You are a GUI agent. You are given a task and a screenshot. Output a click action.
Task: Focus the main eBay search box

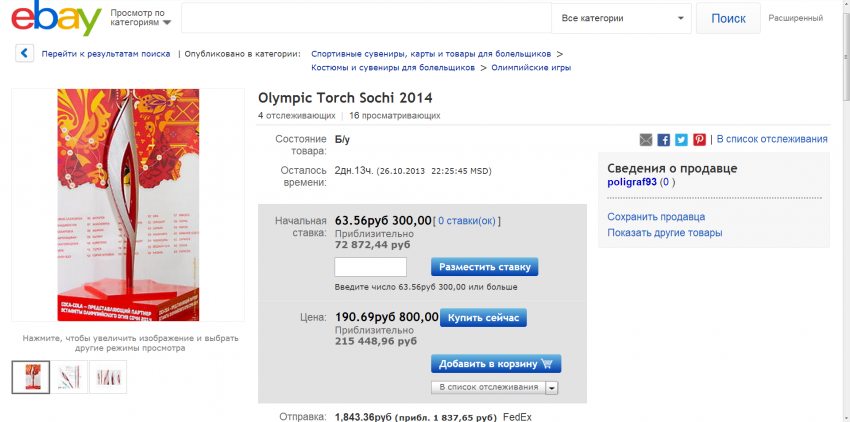pos(366,18)
